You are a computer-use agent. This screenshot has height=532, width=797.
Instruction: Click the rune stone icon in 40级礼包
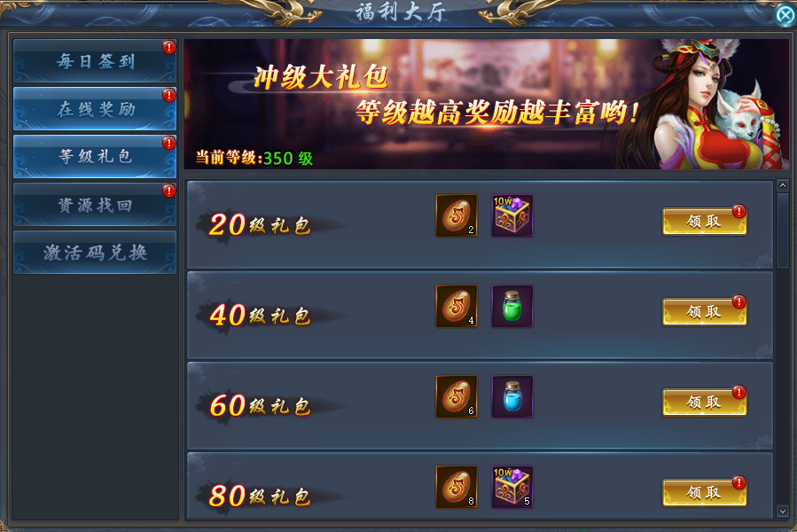457,306
